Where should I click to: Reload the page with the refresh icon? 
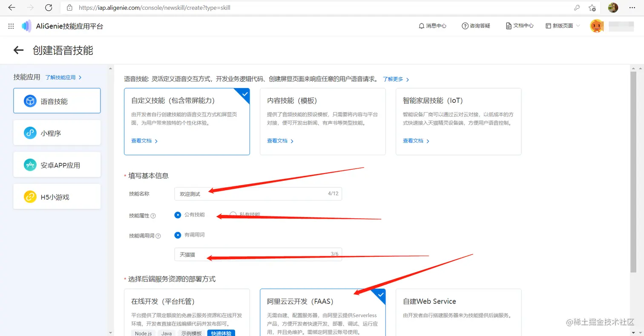(49, 8)
